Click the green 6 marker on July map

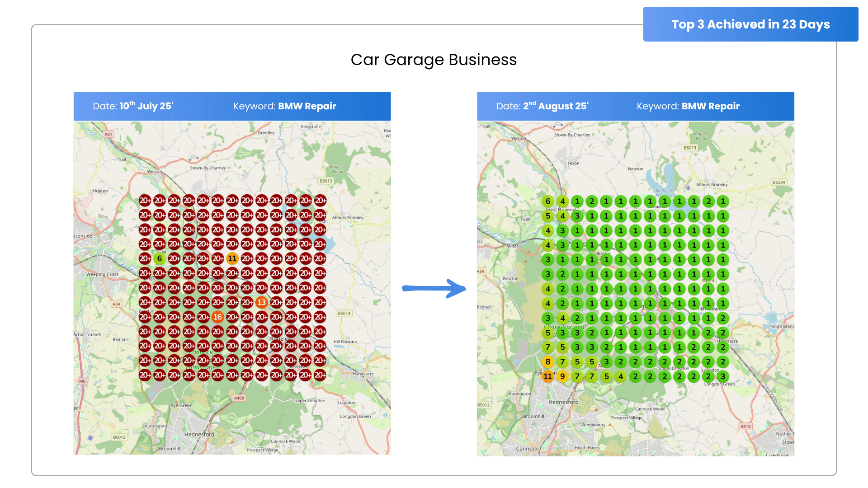point(159,258)
